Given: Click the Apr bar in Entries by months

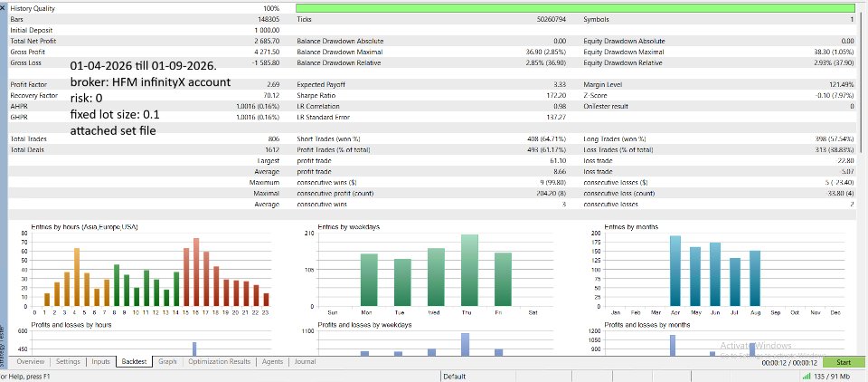Looking at the screenshot, I should pos(675,272).
